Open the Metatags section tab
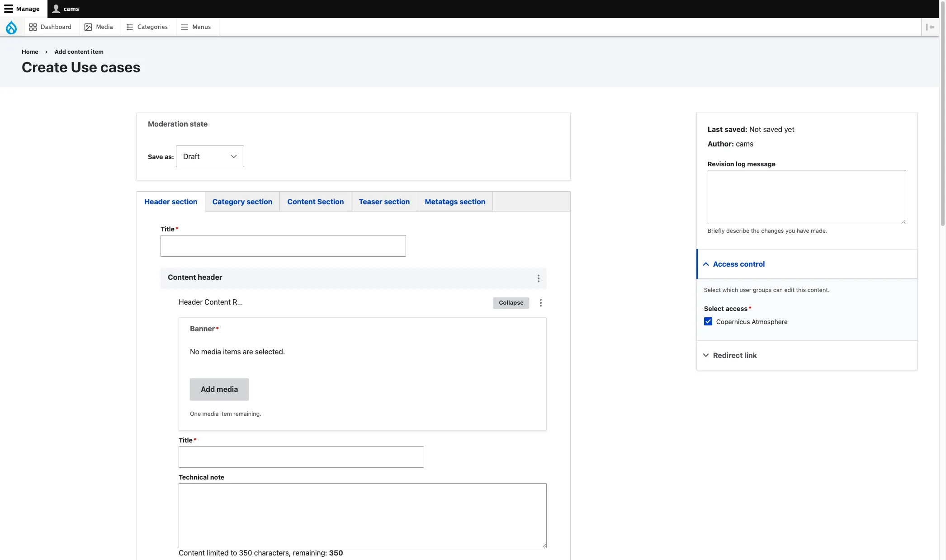This screenshot has width=946, height=560. pos(455,202)
